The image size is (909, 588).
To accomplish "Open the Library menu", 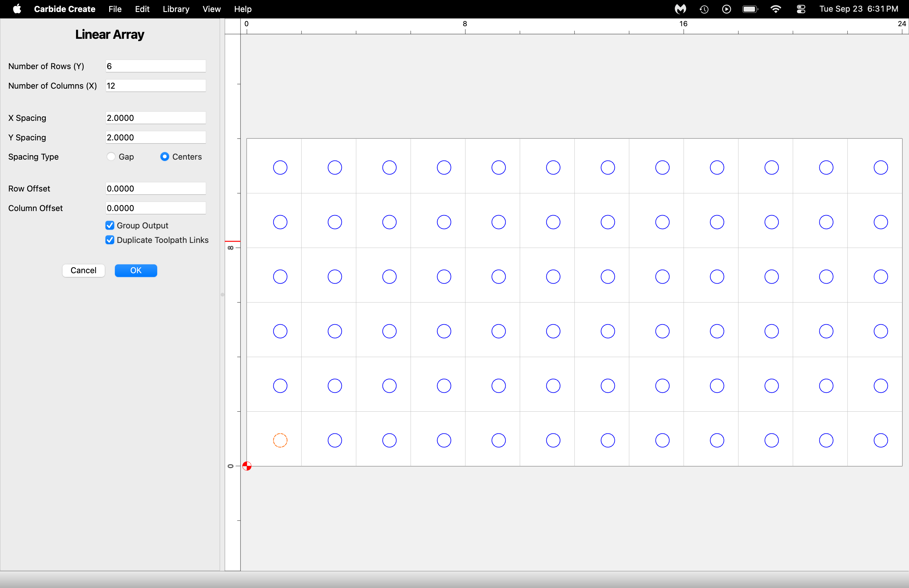I will (176, 9).
